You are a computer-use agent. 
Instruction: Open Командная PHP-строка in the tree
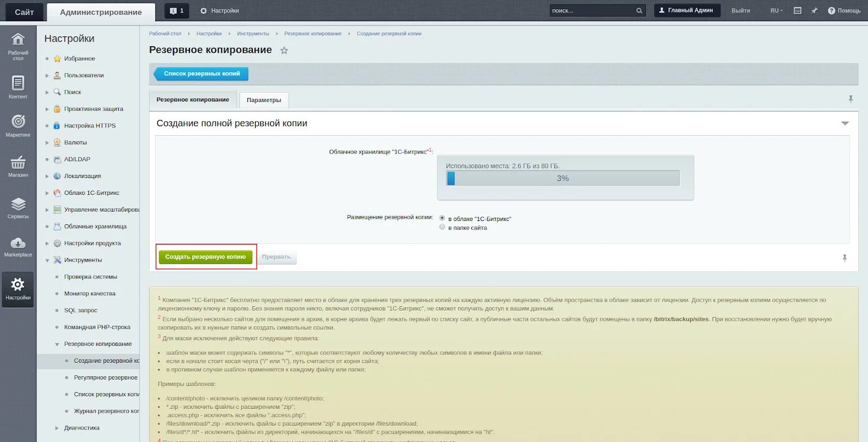pos(97,328)
